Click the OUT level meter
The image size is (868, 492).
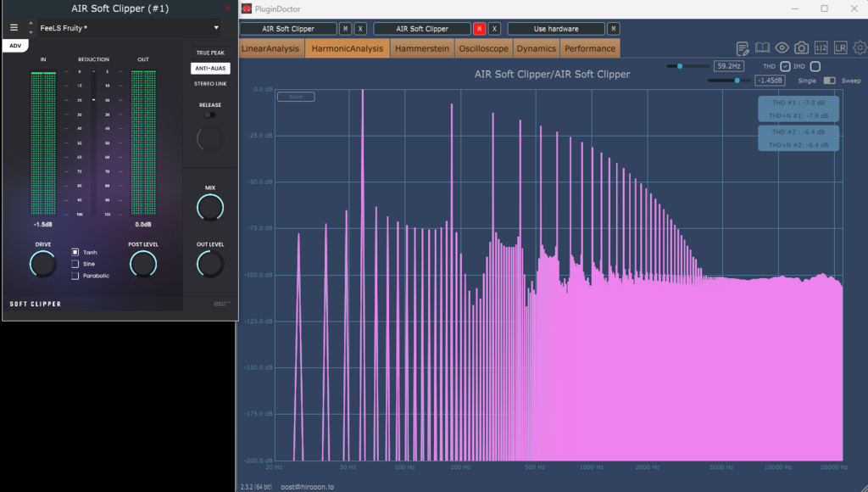pyautogui.click(x=143, y=143)
